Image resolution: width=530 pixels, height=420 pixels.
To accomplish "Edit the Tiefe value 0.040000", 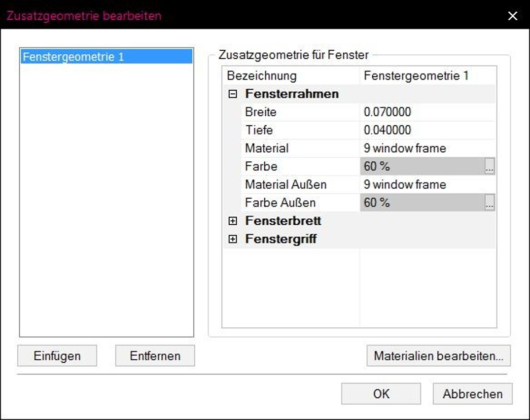I will pyautogui.click(x=427, y=130).
